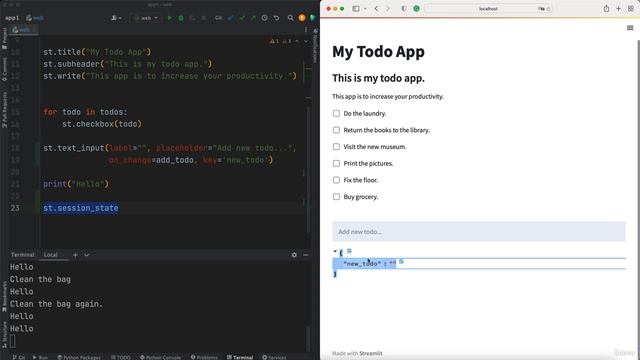Viewport: 640px width, 360px height.
Task: Open Safari share button
Action: [x=607, y=9]
